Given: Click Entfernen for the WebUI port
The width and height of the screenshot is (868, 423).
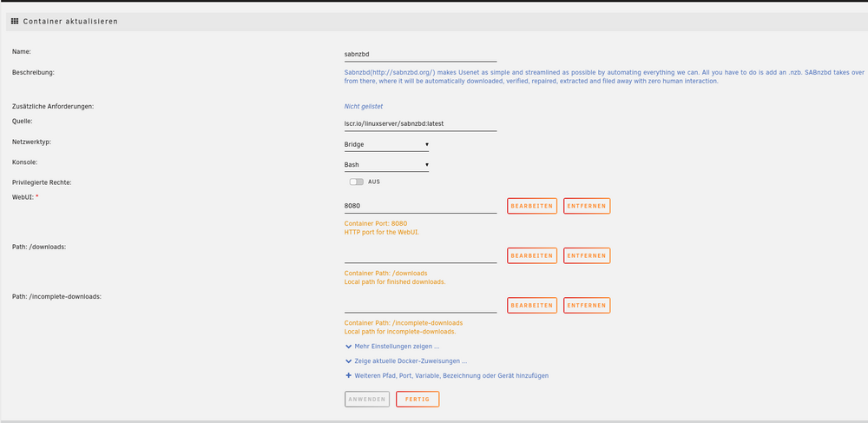Looking at the screenshot, I should (x=587, y=206).
